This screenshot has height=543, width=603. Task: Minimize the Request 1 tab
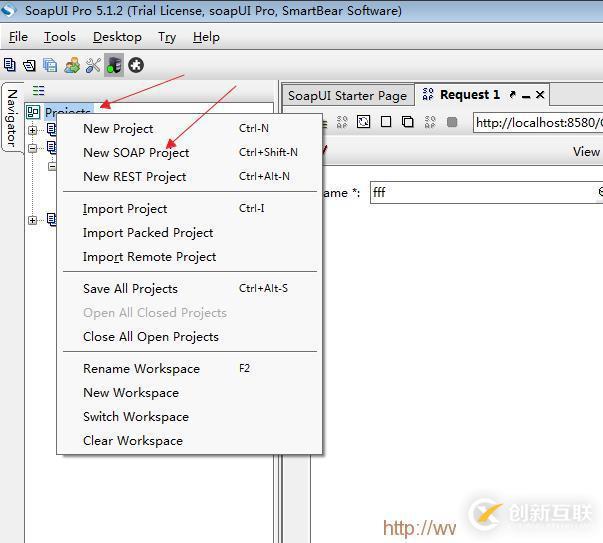(x=526, y=96)
